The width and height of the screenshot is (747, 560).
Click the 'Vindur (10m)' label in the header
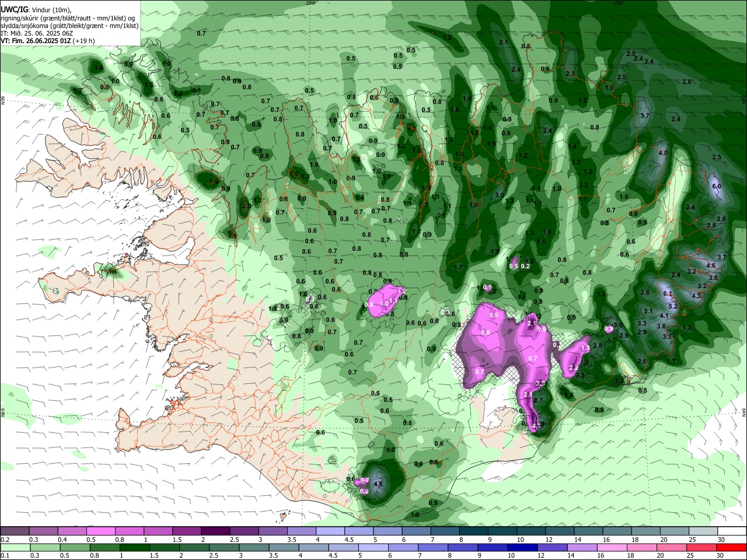point(53,10)
